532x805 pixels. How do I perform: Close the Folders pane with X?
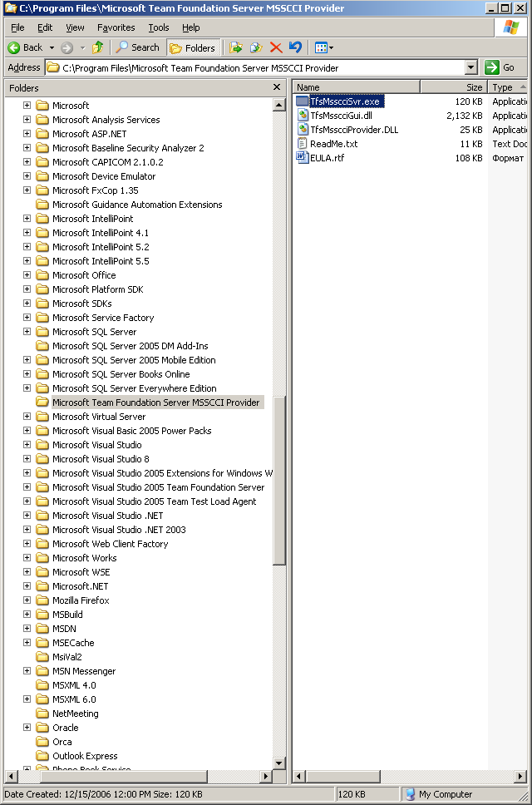[277, 87]
